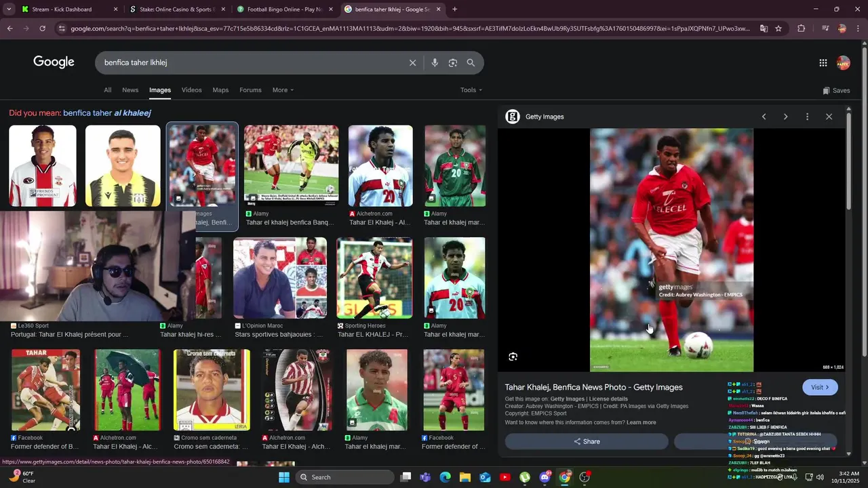The image size is (868, 488).
Task: Open the weather widget showing 60°F Clear
Action: pos(22,477)
